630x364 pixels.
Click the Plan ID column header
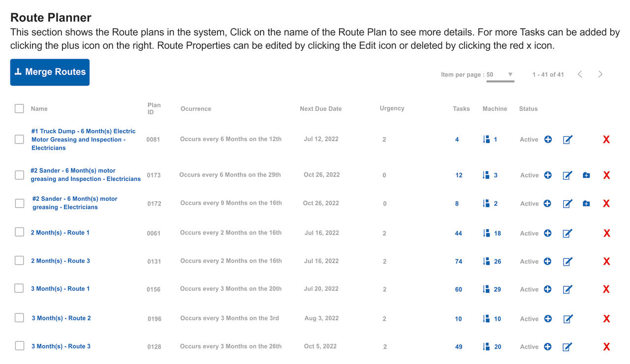tap(154, 109)
